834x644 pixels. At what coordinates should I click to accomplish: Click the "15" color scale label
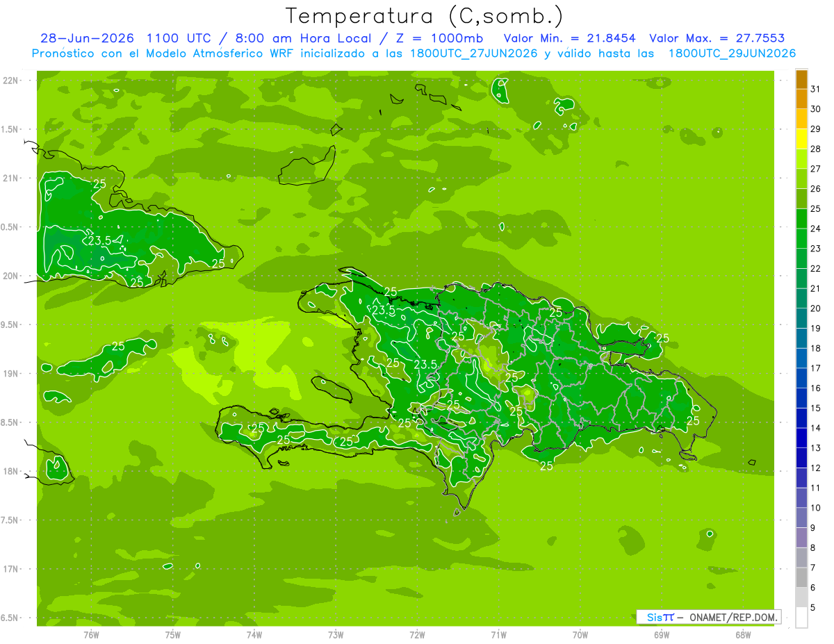(816, 408)
